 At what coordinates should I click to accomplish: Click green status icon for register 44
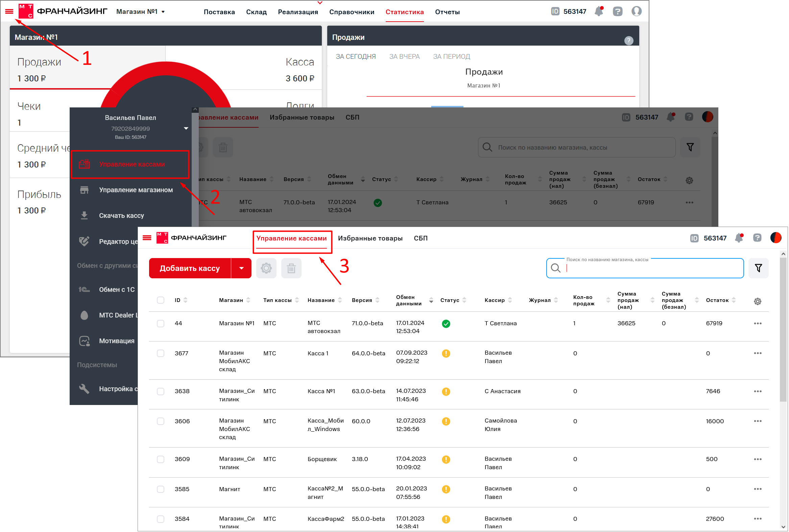[447, 324]
